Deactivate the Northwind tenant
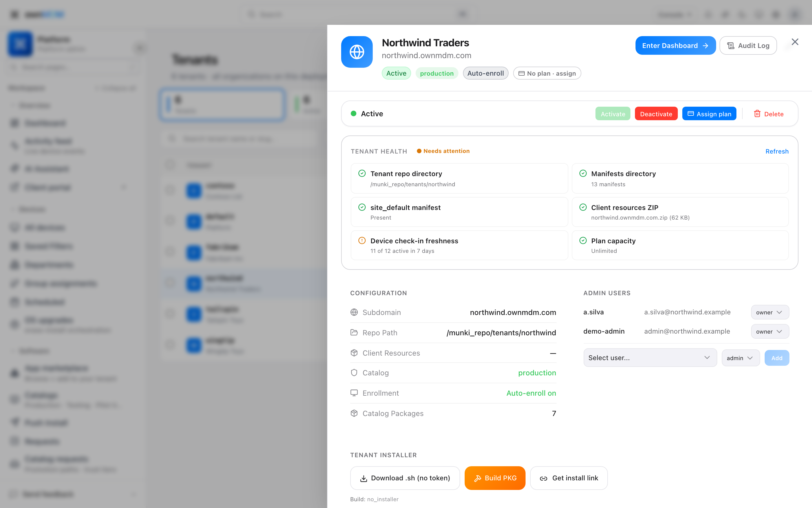This screenshot has width=812, height=508. (x=656, y=114)
